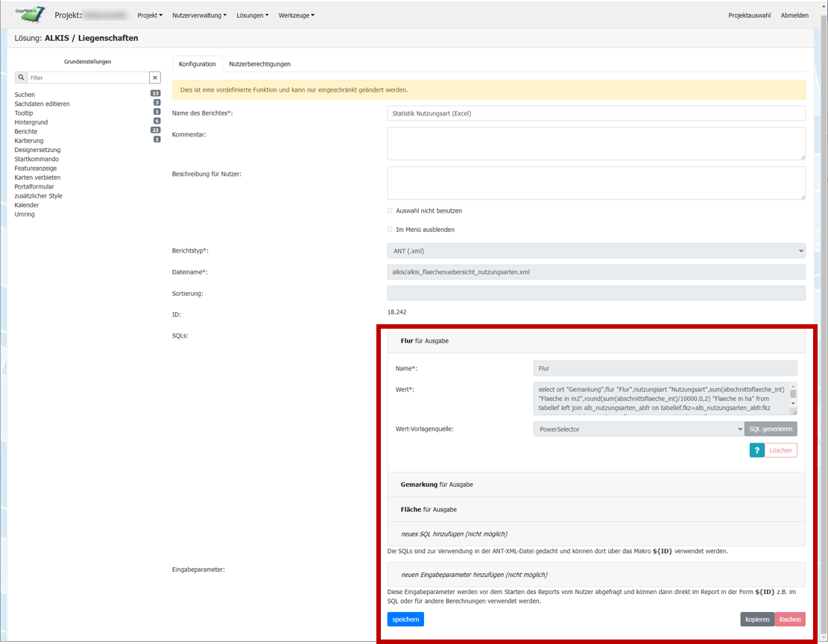The width and height of the screenshot is (828, 644).
Task: Switch to the Nutzerberechtigungen tab
Action: 259,64
